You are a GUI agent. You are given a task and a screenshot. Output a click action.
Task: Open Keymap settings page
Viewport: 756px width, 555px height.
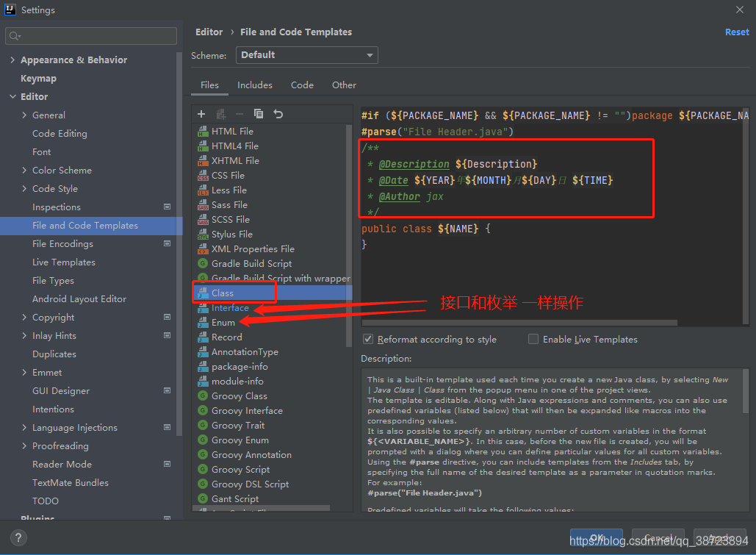click(x=38, y=78)
